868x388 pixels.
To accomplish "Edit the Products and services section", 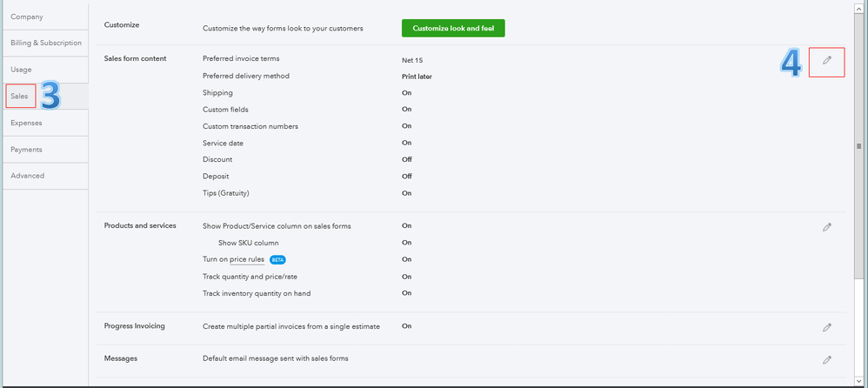I will (827, 227).
